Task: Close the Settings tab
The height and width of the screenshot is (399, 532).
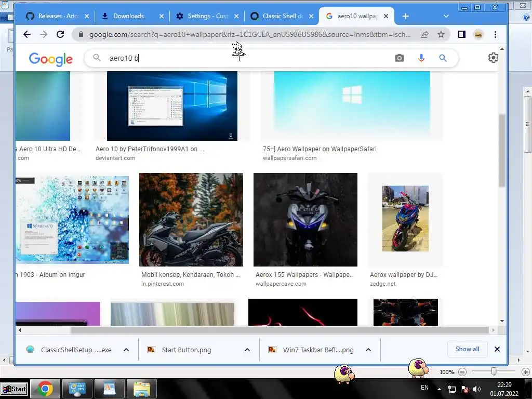Action: point(236,16)
